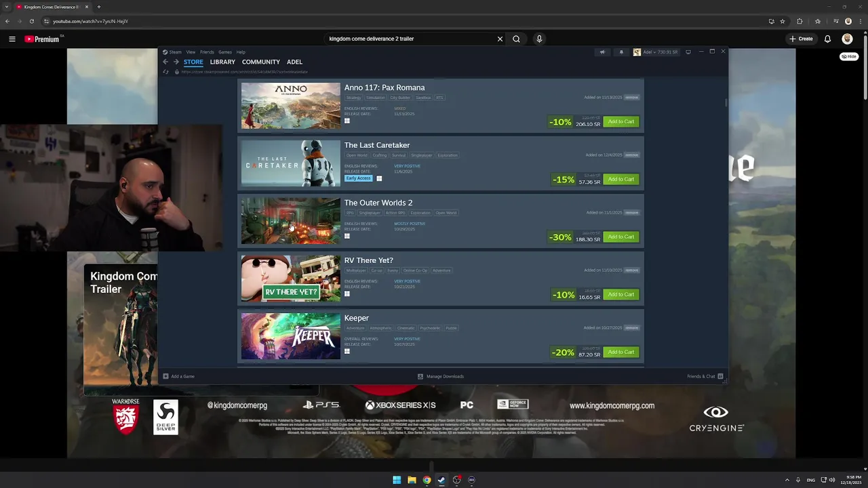Open The Last Caretaker title link

tap(377, 145)
